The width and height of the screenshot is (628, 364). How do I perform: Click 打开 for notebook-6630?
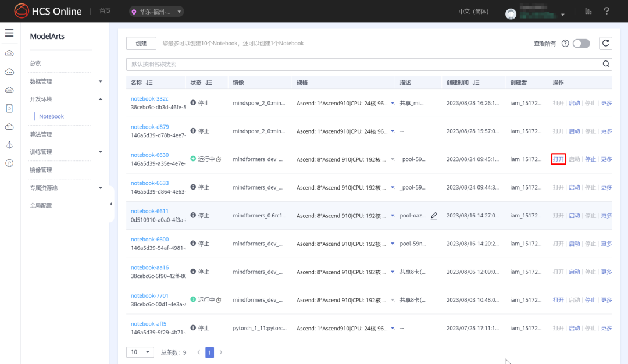(558, 159)
